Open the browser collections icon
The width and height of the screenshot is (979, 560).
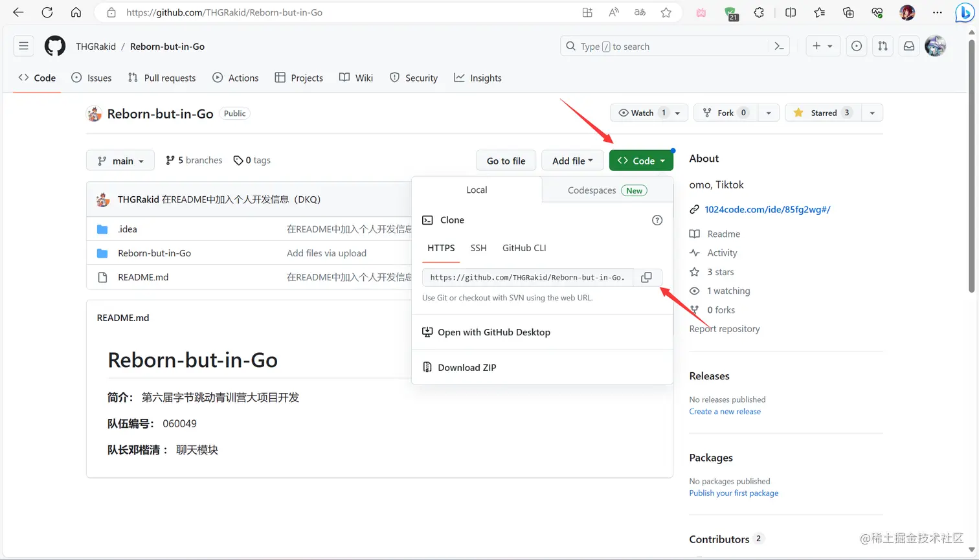point(848,12)
